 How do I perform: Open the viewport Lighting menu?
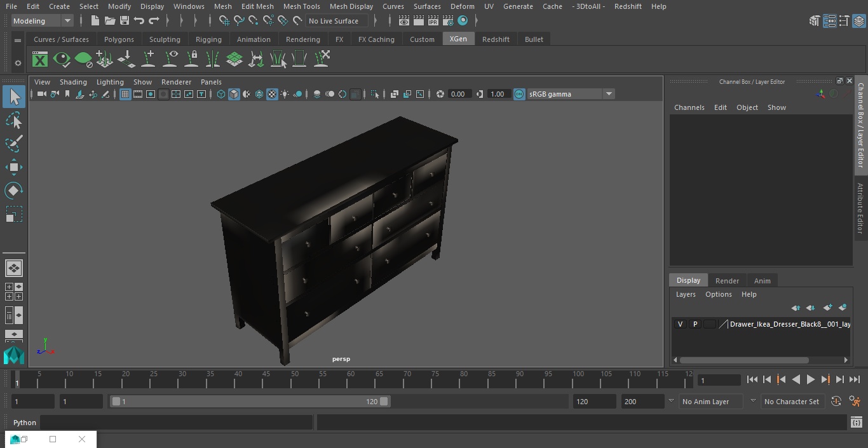click(110, 82)
